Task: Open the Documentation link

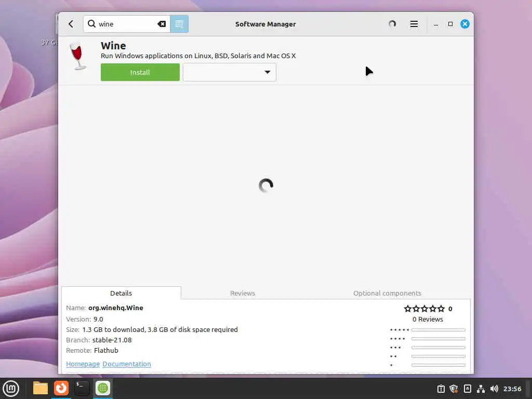Action: point(127,364)
